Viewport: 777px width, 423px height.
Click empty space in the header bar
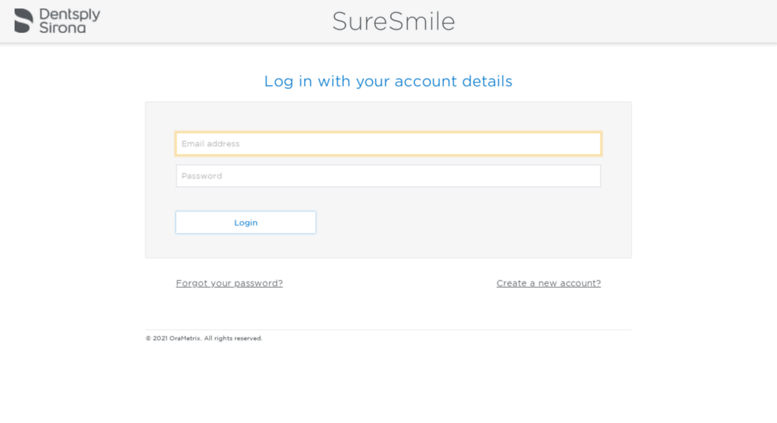tap(620, 21)
